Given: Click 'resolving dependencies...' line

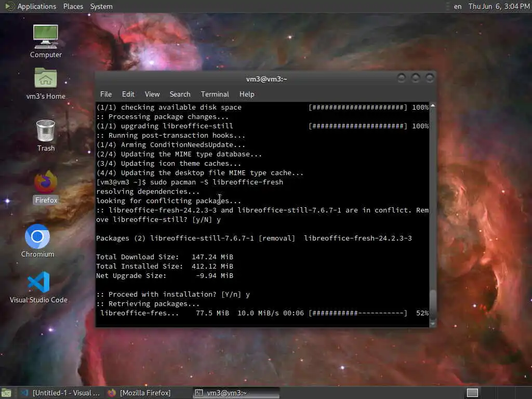Looking at the screenshot, I should (148, 192).
